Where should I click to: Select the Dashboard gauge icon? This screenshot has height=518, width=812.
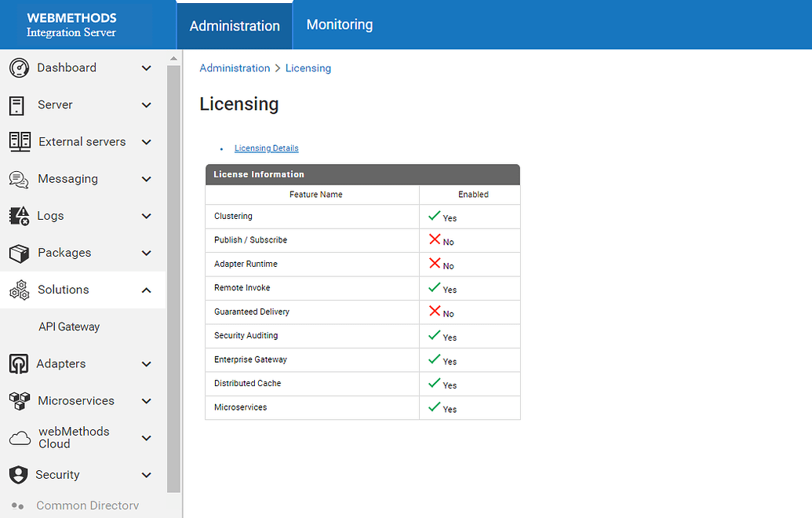(x=19, y=67)
